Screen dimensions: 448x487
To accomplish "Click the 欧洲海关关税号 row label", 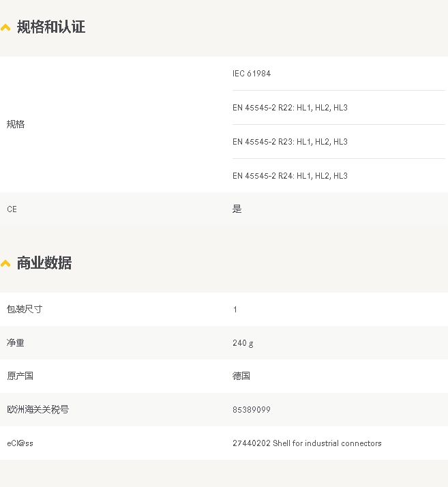I will pos(38,409).
